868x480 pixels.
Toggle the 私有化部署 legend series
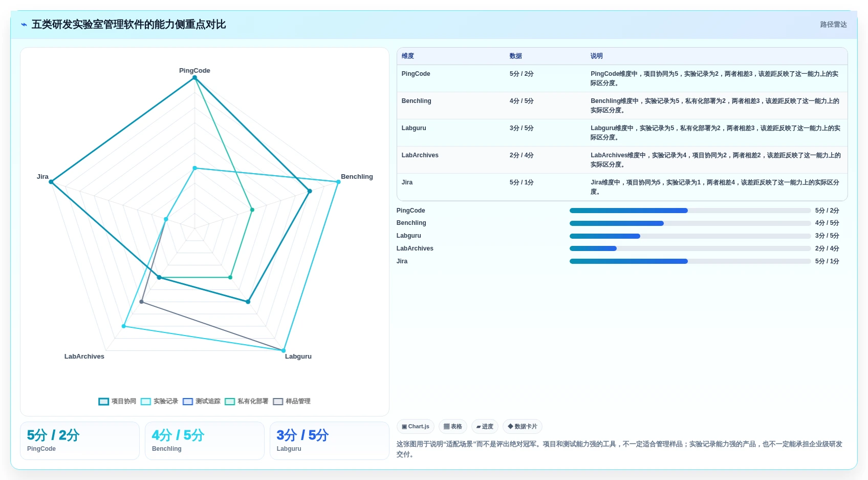tap(246, 401)
